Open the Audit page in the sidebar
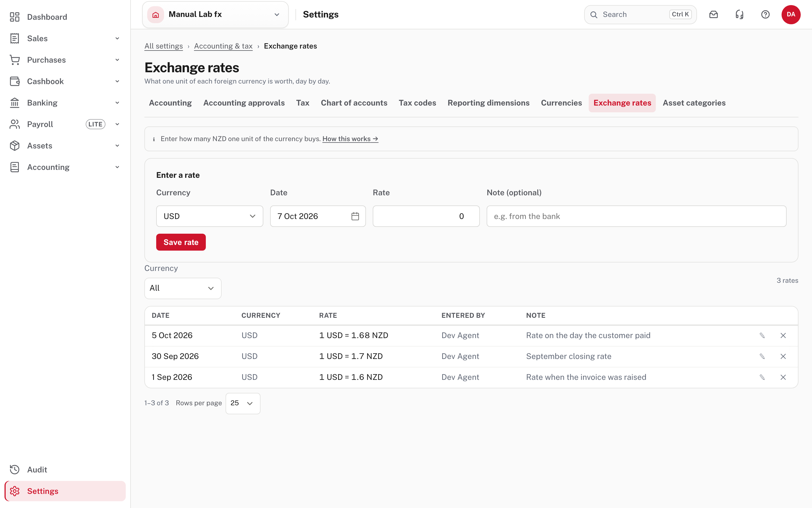 (65, 469)
